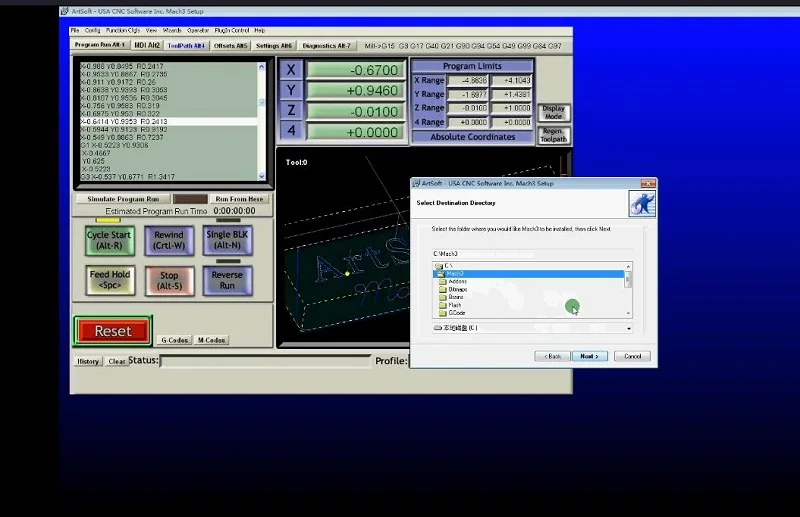Toggle Single BLK (Alt-N) mode

tap(228, 240)
